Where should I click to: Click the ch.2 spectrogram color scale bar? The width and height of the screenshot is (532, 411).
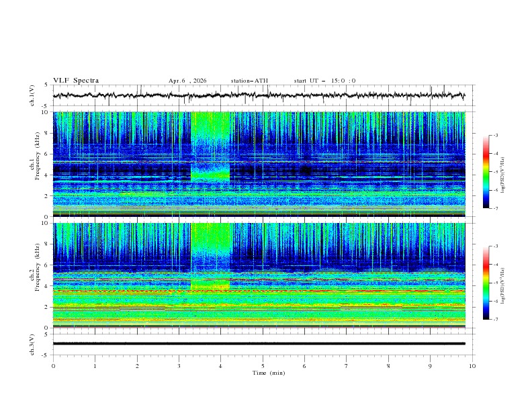486,283
